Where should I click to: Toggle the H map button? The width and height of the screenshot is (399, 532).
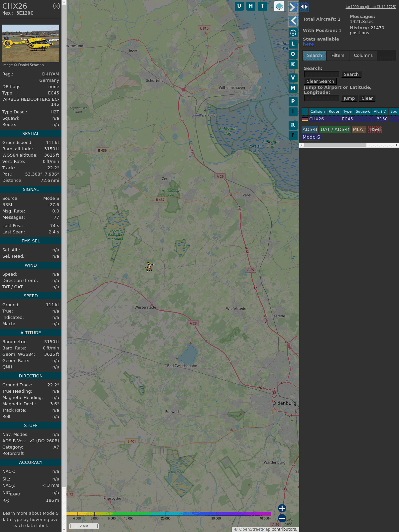coord(251,6)
